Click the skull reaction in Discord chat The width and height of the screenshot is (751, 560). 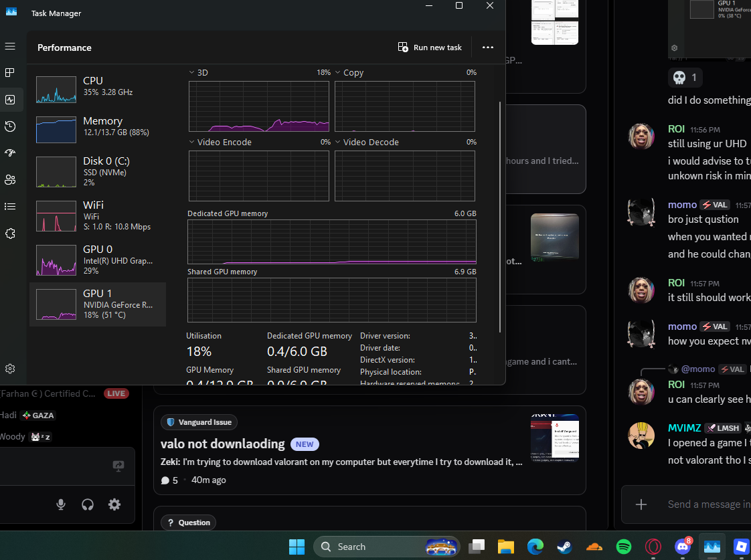click(685, 78)
